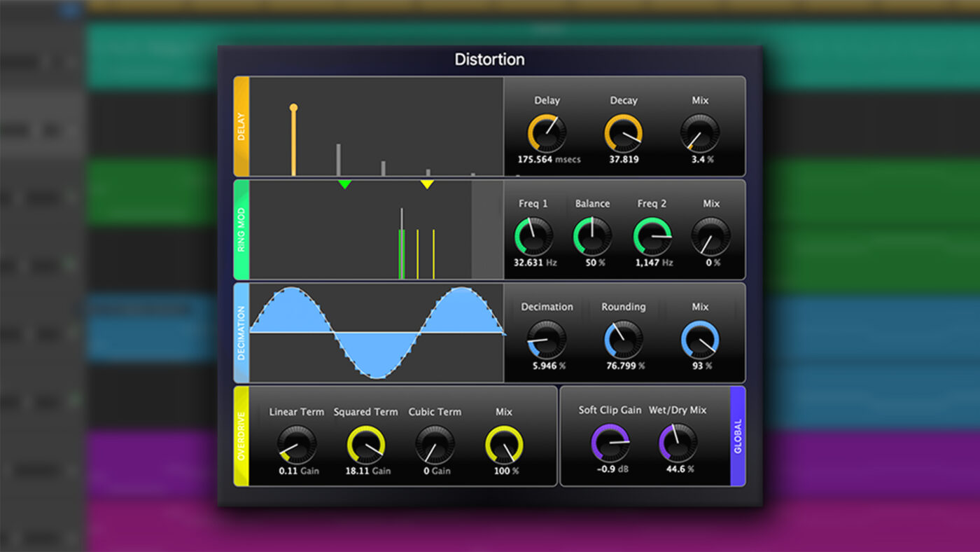Screen dimensions: 980x552
Task: Select the green triangle frequency marker
Action: pyautogui.click(x=344, y=184)
